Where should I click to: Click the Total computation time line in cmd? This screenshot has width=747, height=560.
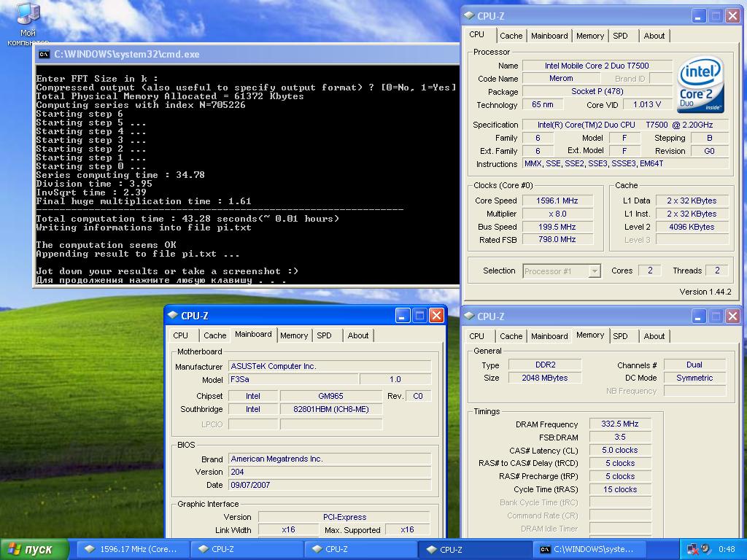click(187, 219)
